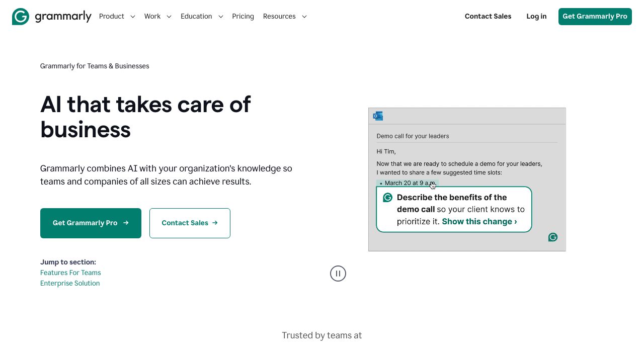Image resolution: width=644 pixels, height=362 pixels.
Task: Pause the demo animation
Action: point(338,274)
